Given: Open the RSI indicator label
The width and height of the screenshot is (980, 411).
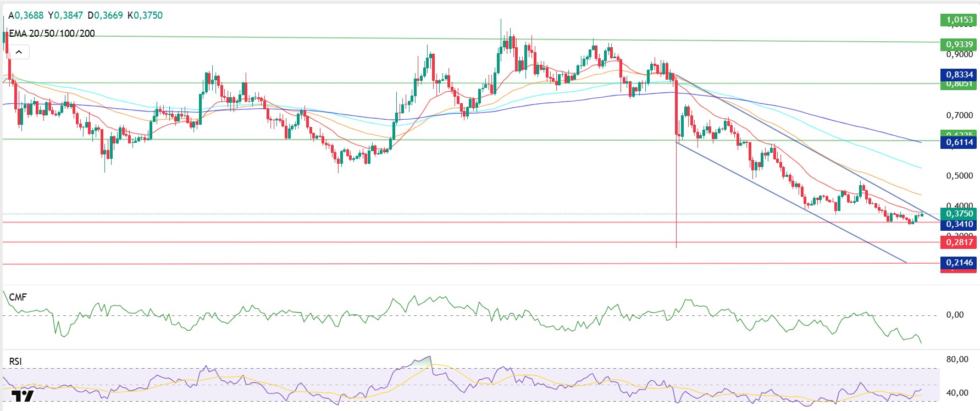Looking at the screenshot, I should click(x=15, y=362).
